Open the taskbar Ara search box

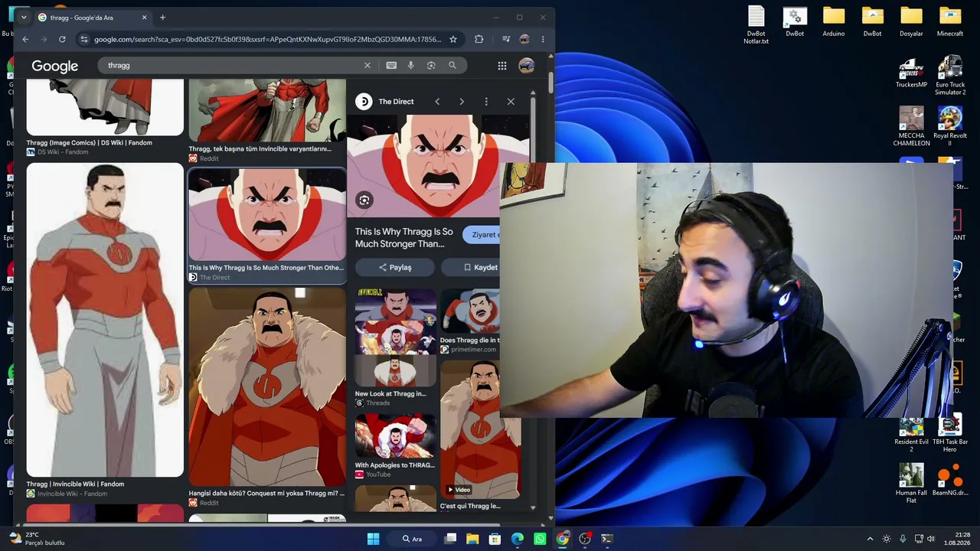tap(412, 539)
